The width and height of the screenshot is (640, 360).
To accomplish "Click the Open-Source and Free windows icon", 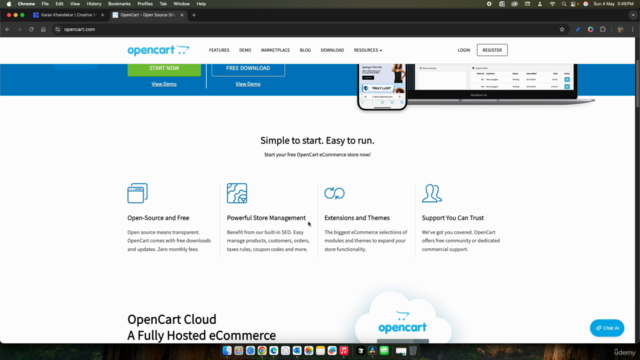I will 138,193.
